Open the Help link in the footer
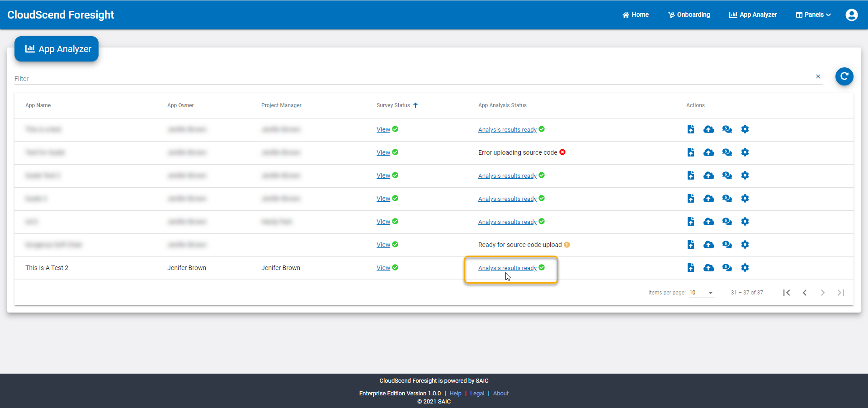The height and width of the screenshot is (408, 868). pyautogui.click(x=455, y=394)
